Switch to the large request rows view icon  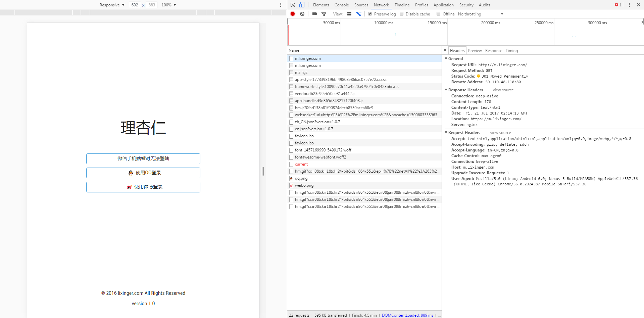click(x=349, y=14)
